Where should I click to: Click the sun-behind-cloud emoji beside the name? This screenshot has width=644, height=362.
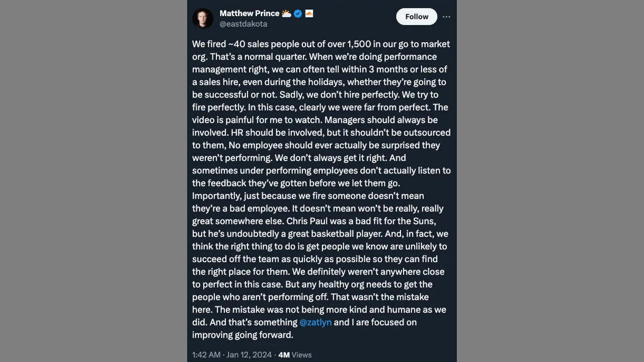286,14
